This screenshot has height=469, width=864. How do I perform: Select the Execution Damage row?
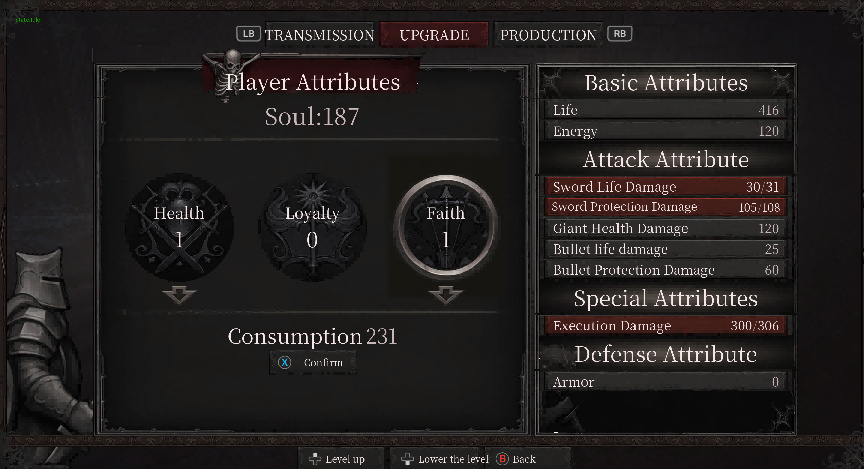pos(666,325)
